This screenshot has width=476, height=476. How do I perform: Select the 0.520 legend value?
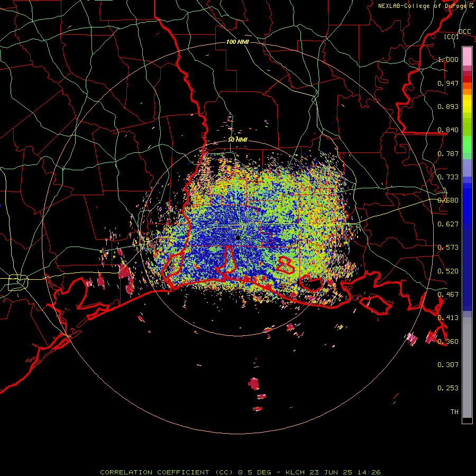(x=448, y=271)
